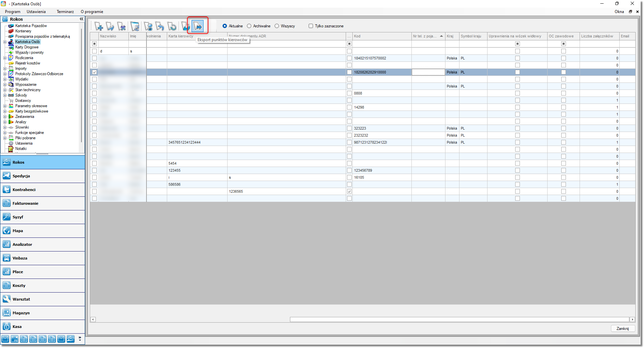Click the refresh list toolbar icon

(x=135, y=26)
